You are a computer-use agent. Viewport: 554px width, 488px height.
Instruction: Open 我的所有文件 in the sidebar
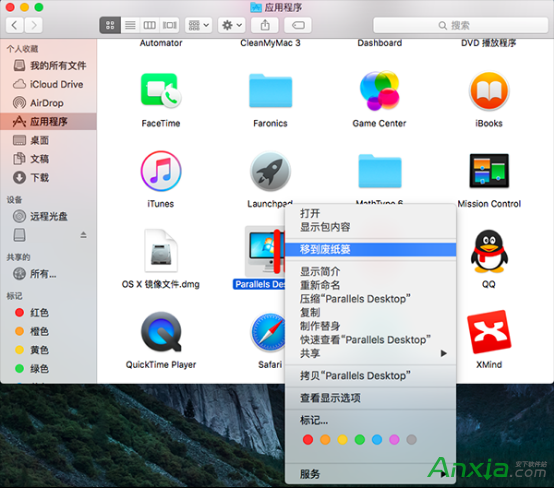tap(48, 65)
